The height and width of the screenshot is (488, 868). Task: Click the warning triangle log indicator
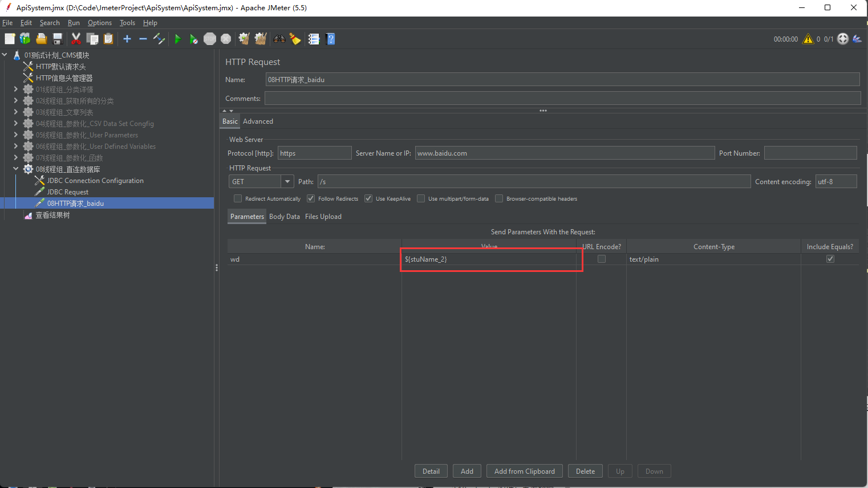(808, 39)
